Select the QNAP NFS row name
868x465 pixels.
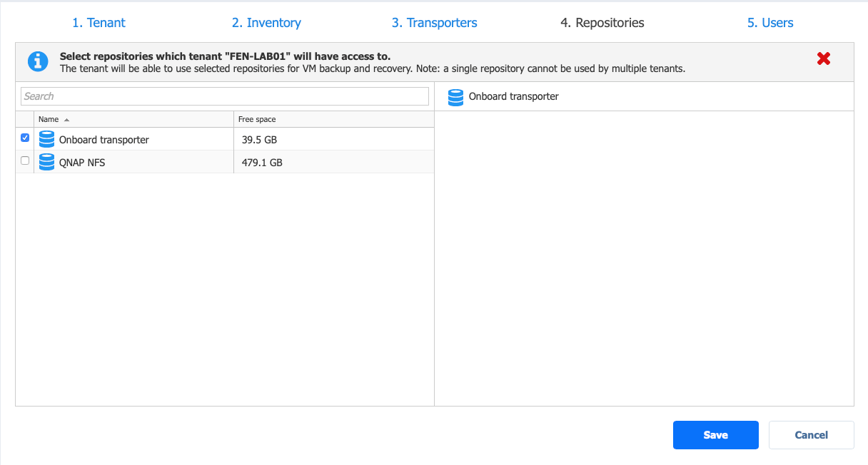coord(82,163)
